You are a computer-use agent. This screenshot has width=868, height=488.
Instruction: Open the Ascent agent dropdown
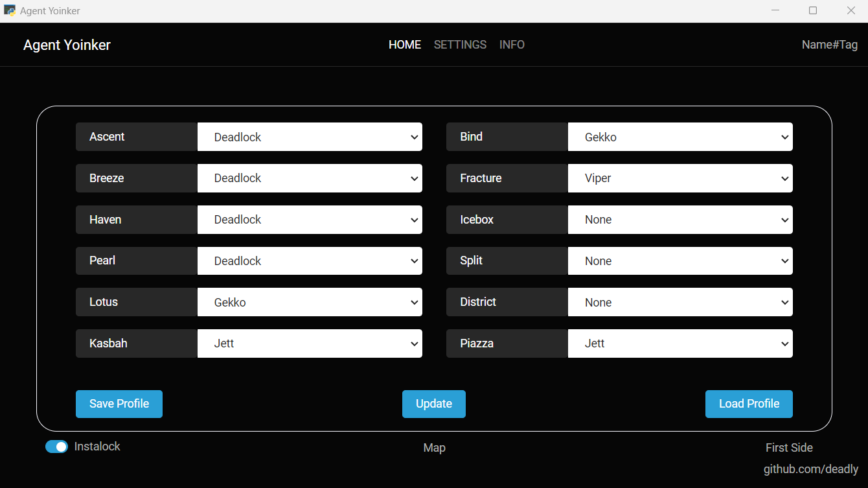[x=310, y=137]
